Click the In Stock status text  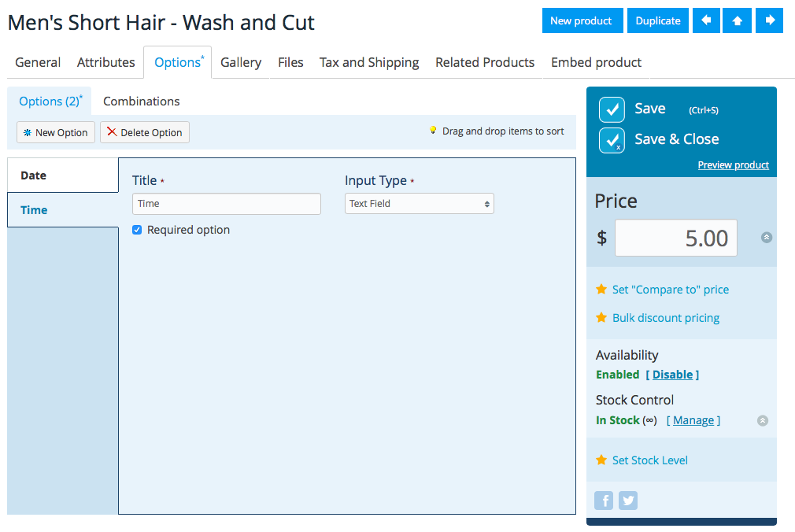(618, 420)
